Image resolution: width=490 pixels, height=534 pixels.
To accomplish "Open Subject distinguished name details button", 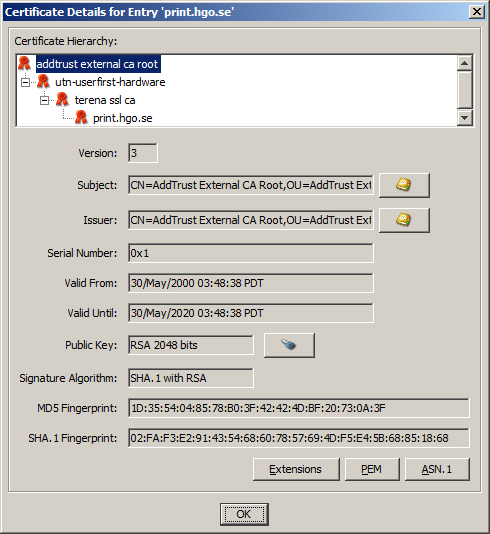I will tap(404, 185).
